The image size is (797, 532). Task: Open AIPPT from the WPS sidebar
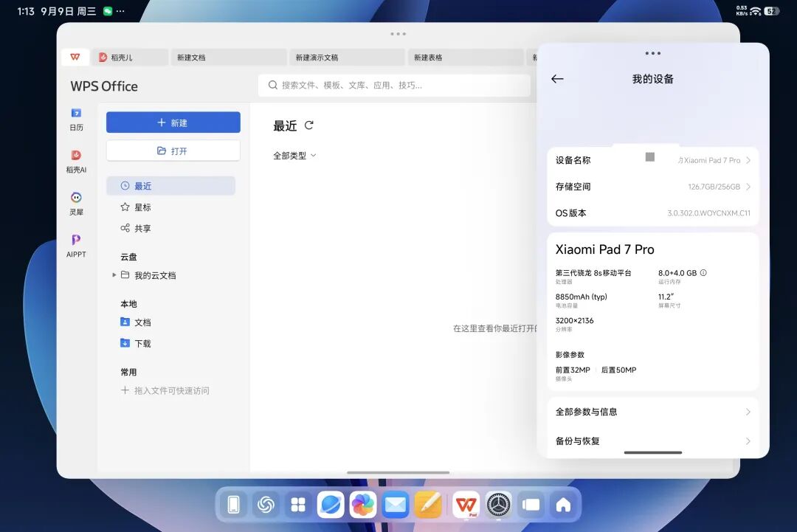click(x=76, y=246)
